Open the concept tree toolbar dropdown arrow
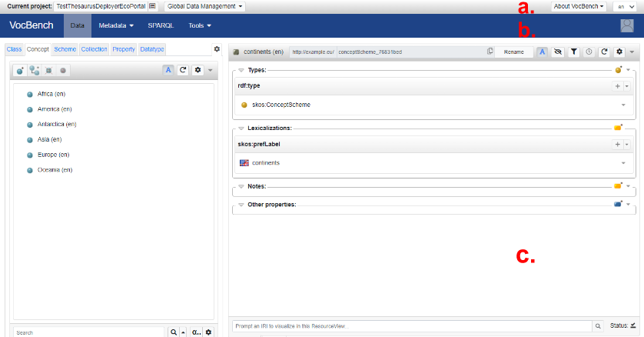This screenshot has height=337, width=644. [211, 70]
